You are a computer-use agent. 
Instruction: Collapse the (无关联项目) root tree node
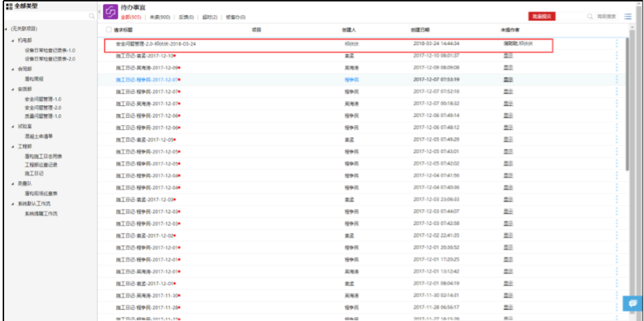tap(5, 29)
